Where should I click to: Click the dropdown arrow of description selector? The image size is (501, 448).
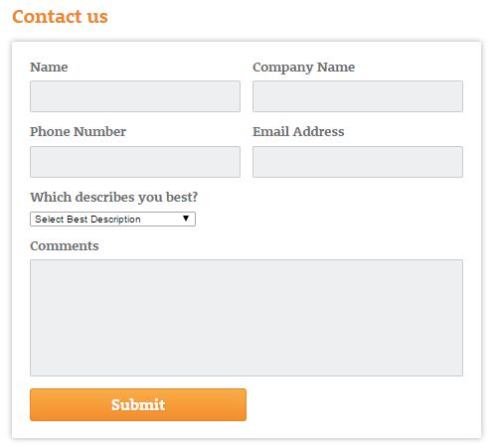pyautogui.click(x=186, y=219)
